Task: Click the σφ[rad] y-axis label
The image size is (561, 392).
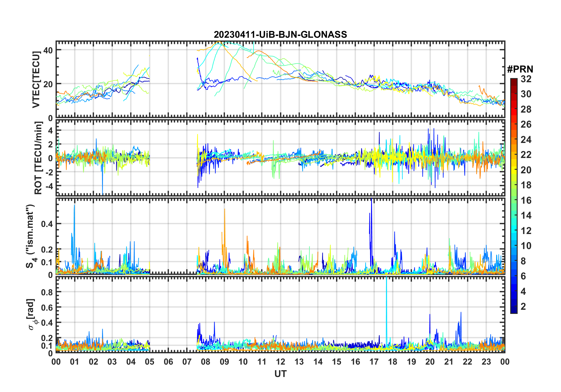Action: [x=31, y=314]
